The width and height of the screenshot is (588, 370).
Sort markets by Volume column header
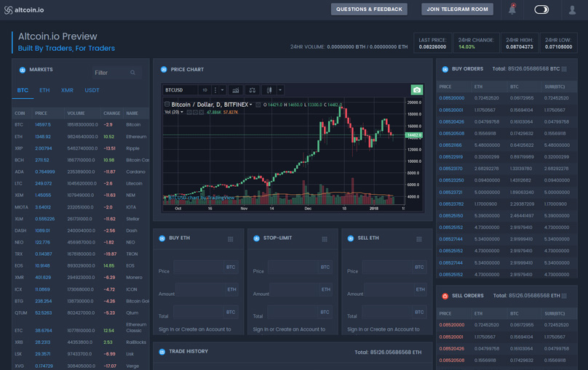click(76, 113)
